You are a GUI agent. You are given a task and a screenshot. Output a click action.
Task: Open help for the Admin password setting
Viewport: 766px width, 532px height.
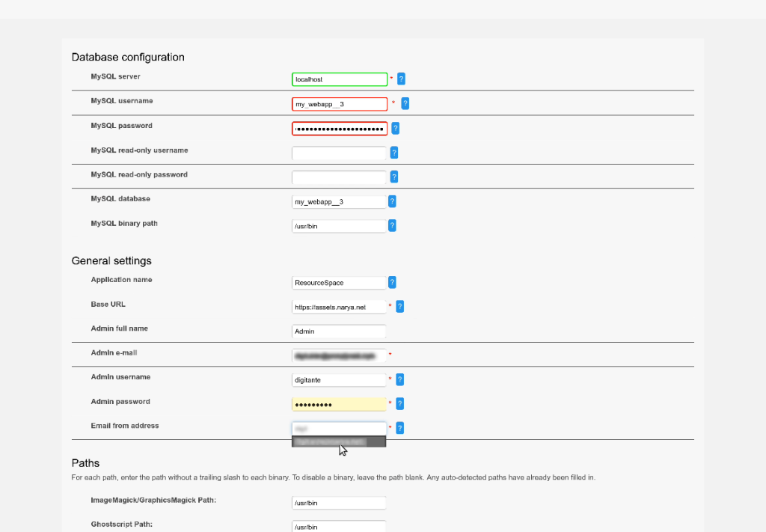[399, 403]
